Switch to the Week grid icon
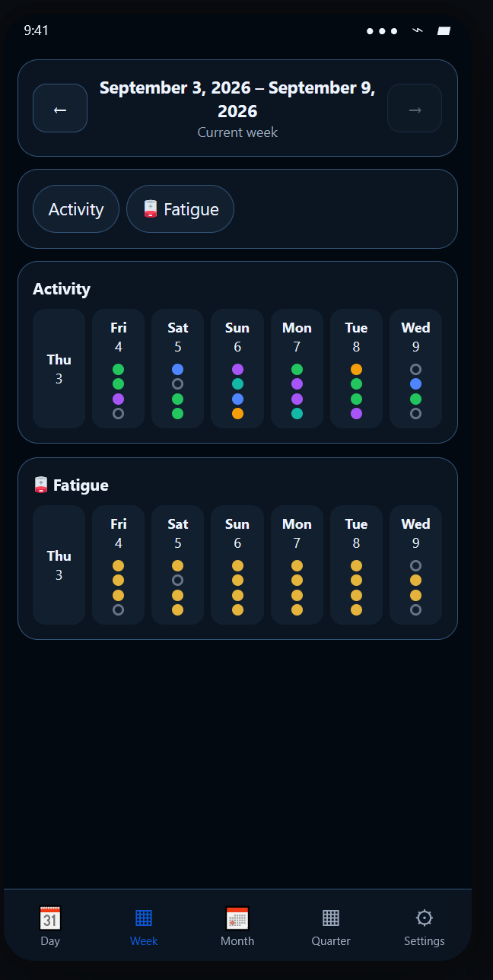The width and height of the screenshot is (493, 980). pyautogui.click(x=144, y=918)
